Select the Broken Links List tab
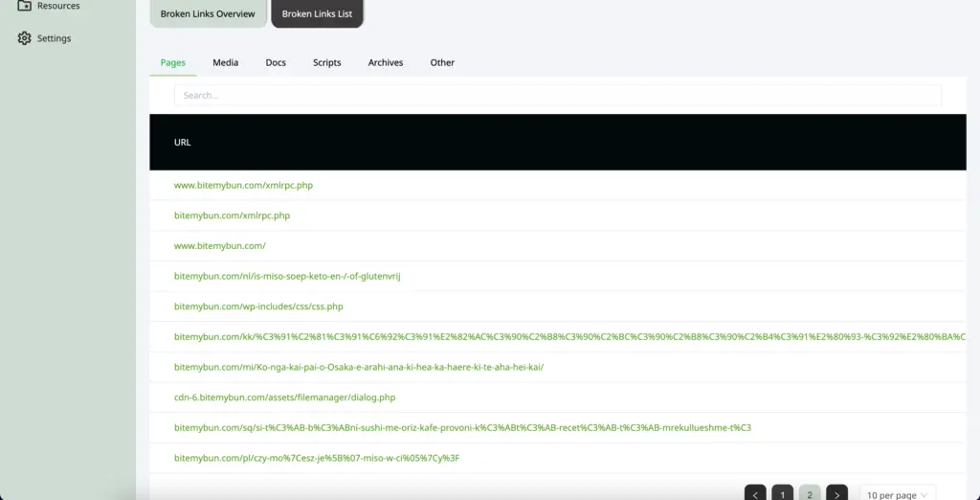Screen dimensions: 980x500 [x=317, y=13]
